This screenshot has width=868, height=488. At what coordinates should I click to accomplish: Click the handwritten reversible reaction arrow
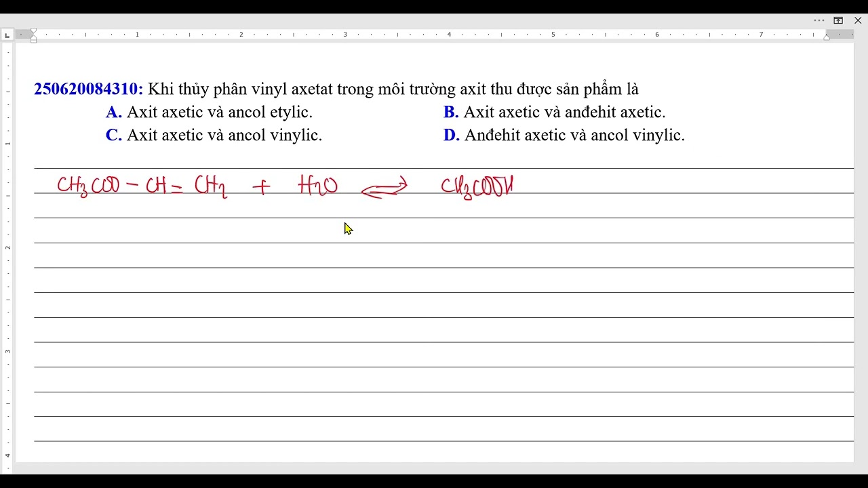[x=384, y=188]
